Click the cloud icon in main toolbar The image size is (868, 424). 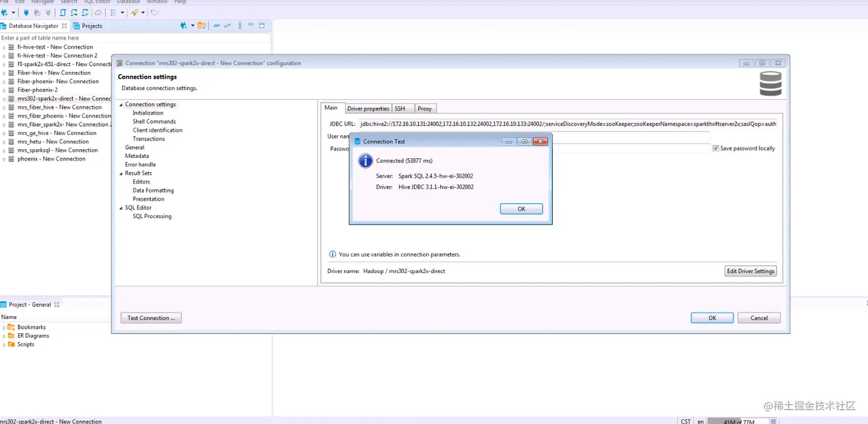point(98,13)
